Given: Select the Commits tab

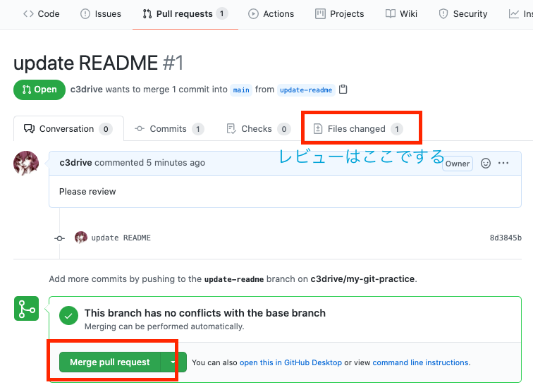Looking at the screenshot, I should (x=169, y=129).
